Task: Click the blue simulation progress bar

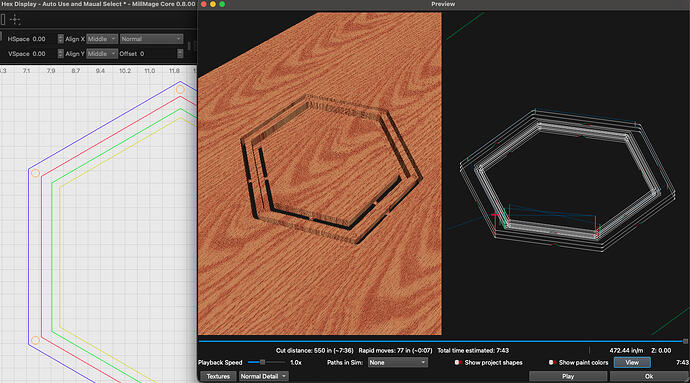Action: pos(441,341)
